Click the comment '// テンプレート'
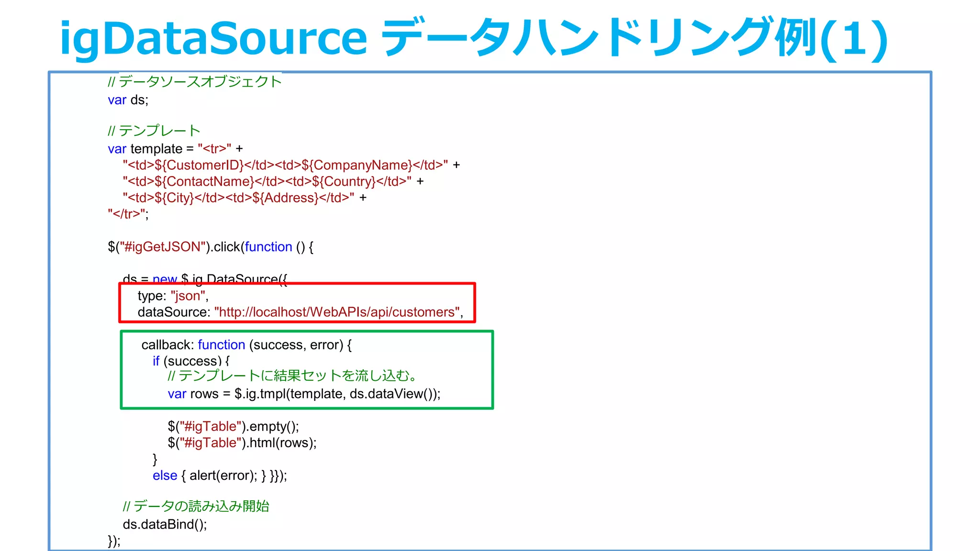 point(154,130)
